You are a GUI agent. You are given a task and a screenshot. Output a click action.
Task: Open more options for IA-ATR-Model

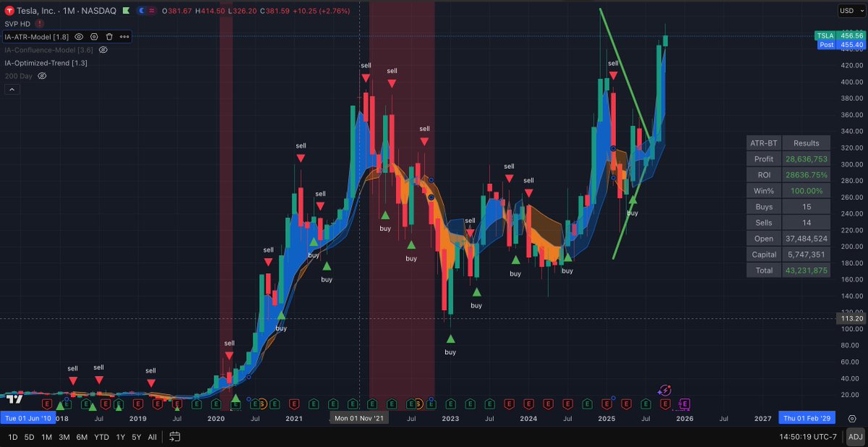[x=125, y=36]
